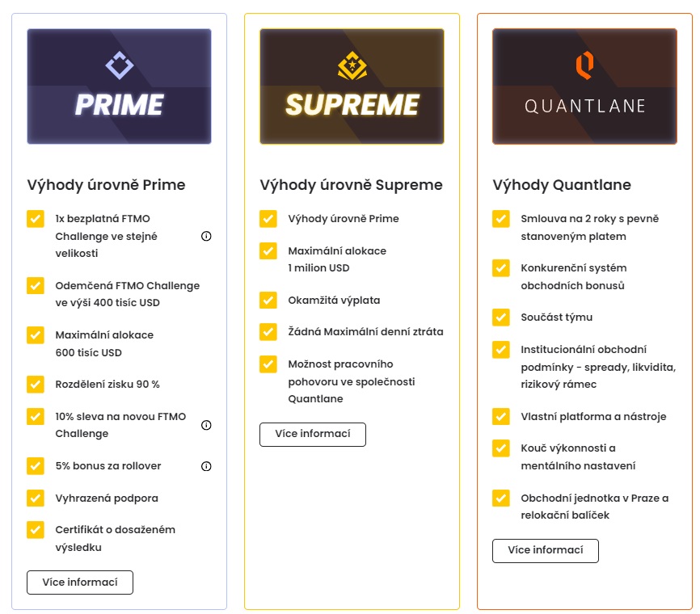700x614 pixels.
Task: Click the SUPREME banner image
Action: [352, 86]
